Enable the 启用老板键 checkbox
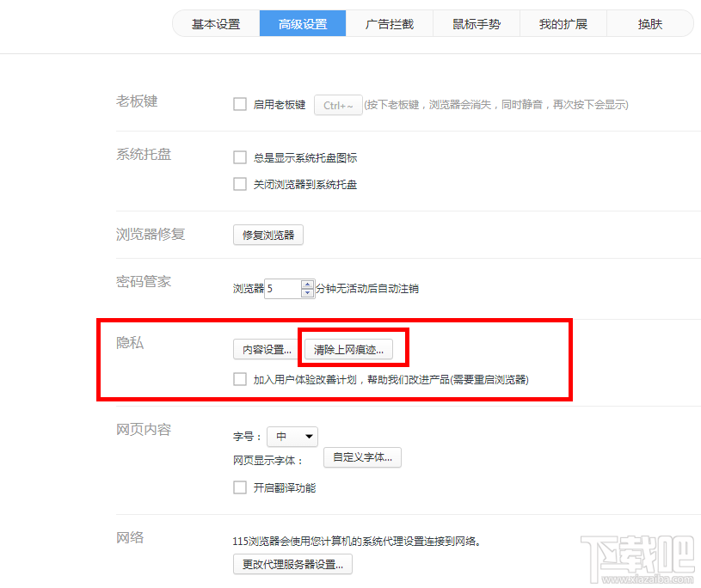The image size is (701, 588). [x=239, y=104]
